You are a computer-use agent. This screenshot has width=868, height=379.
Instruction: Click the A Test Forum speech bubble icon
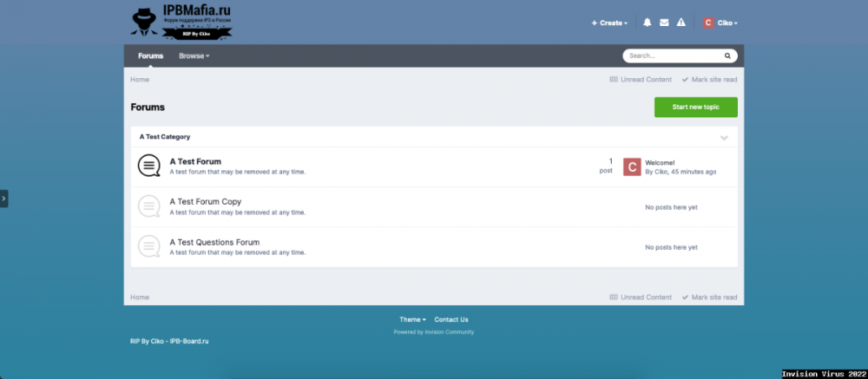point(149,166)
